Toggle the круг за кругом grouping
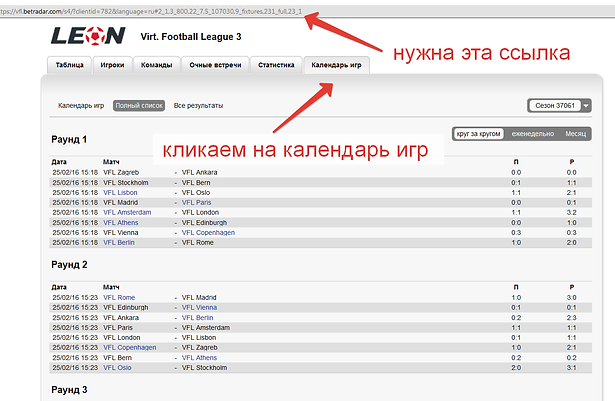The width and height of the screenshot is (615, 401). [478, 133]
